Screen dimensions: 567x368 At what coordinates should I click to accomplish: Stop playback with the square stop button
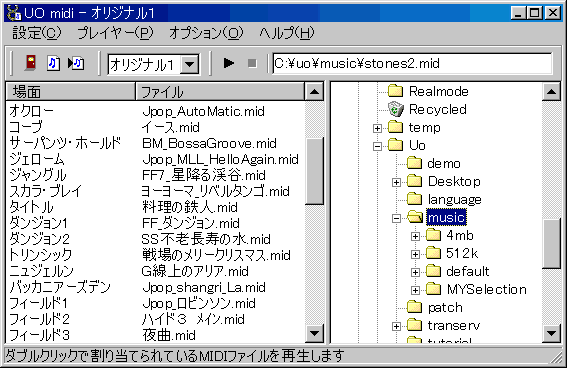(252, 63)
